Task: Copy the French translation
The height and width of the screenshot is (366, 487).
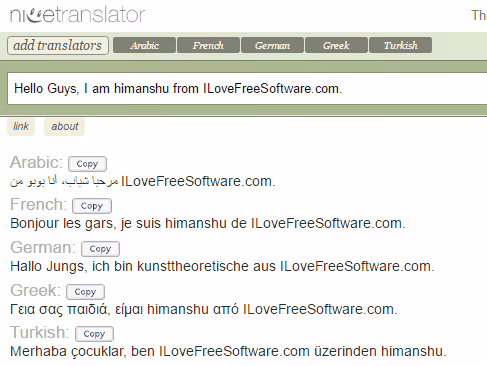Action: (92, 206)
